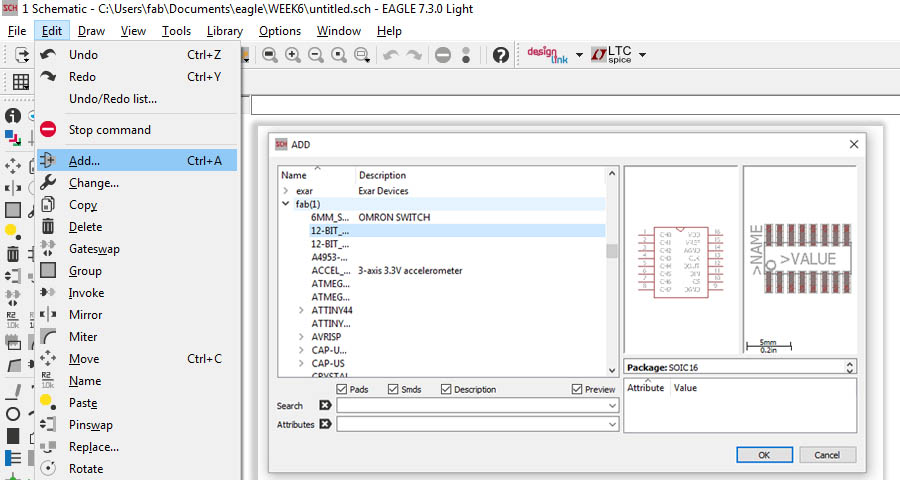This screenshot has width=900, height=480.
Task: Open the help question mark icon
Action: pos(501,55)
